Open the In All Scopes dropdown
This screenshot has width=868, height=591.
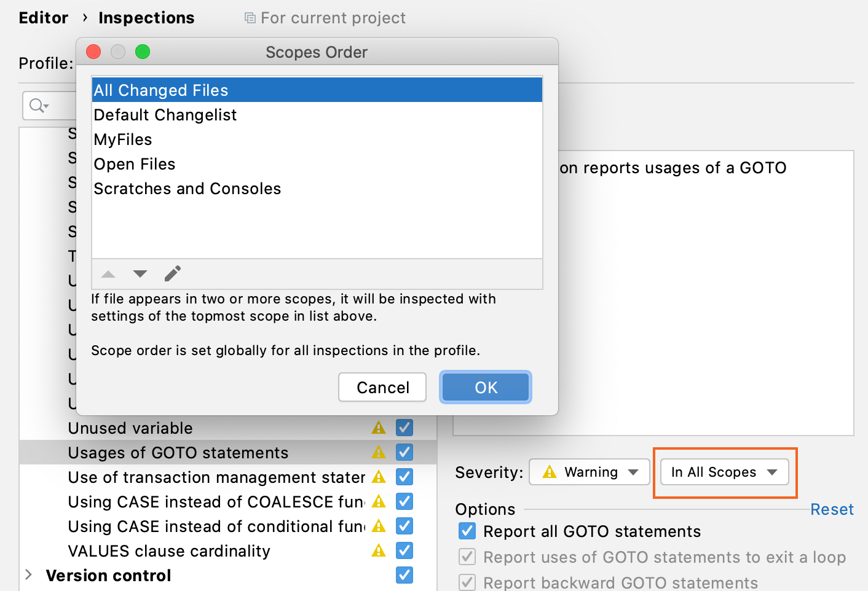[x=724, y=472]
